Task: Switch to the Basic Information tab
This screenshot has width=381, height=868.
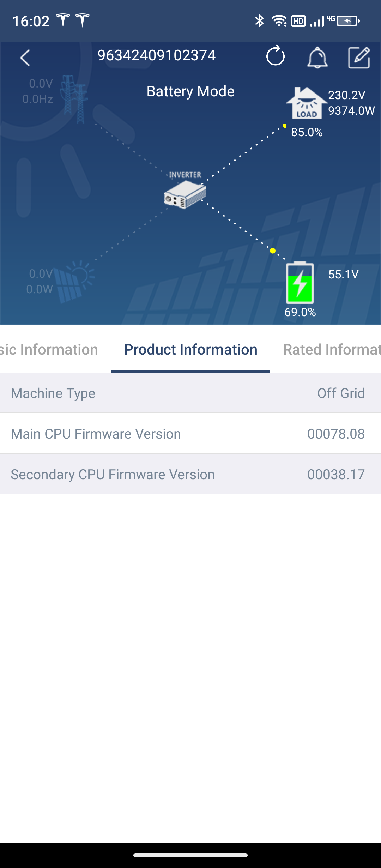Action: (x=49, y=350)
